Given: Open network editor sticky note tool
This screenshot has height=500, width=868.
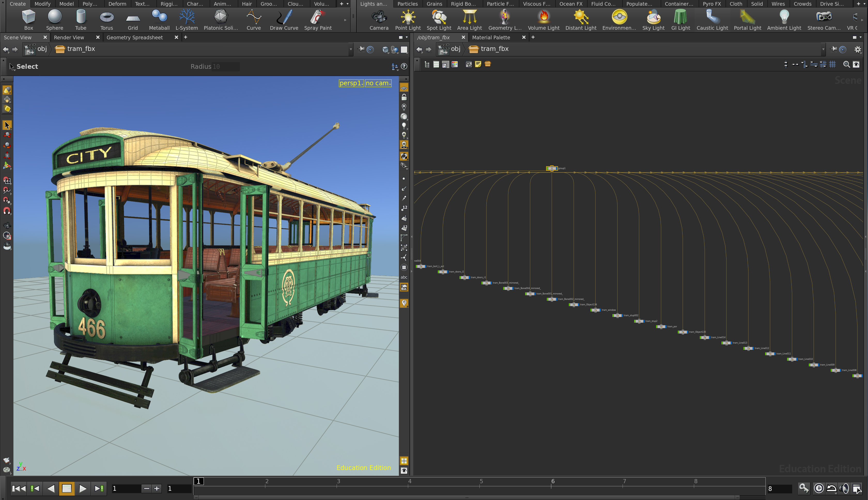Looking at the screenshot, I should coord(478,64).
